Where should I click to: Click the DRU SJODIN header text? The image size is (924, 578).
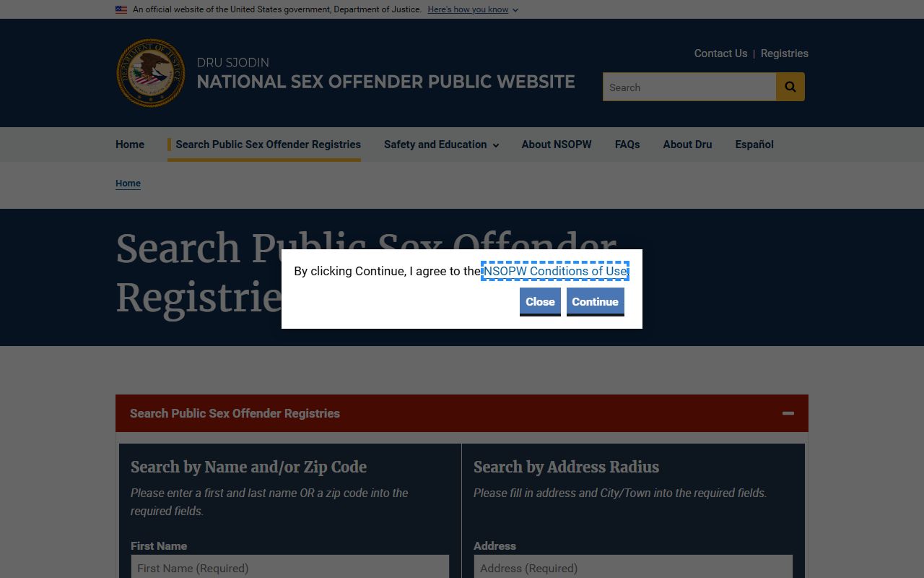[x=232, y=63]
